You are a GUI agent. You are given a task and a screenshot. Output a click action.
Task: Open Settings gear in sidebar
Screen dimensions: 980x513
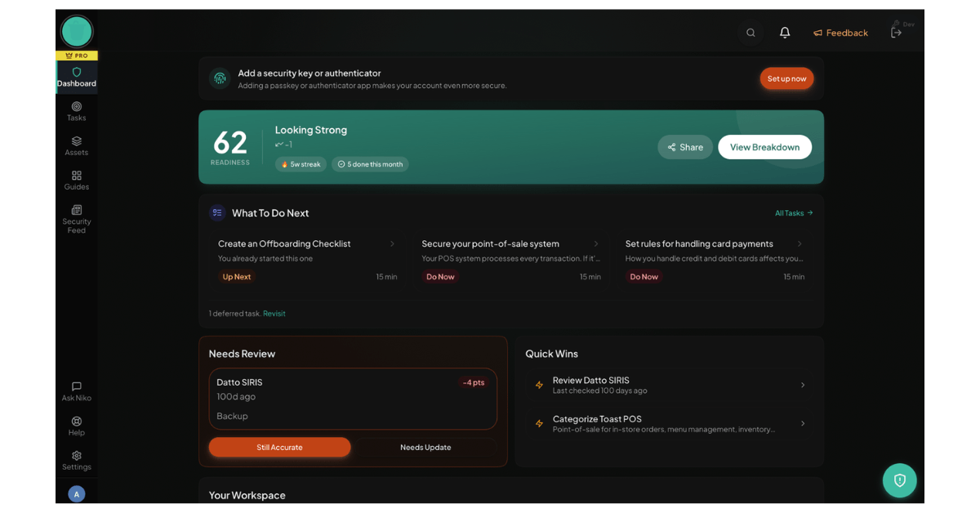point(77,456)
